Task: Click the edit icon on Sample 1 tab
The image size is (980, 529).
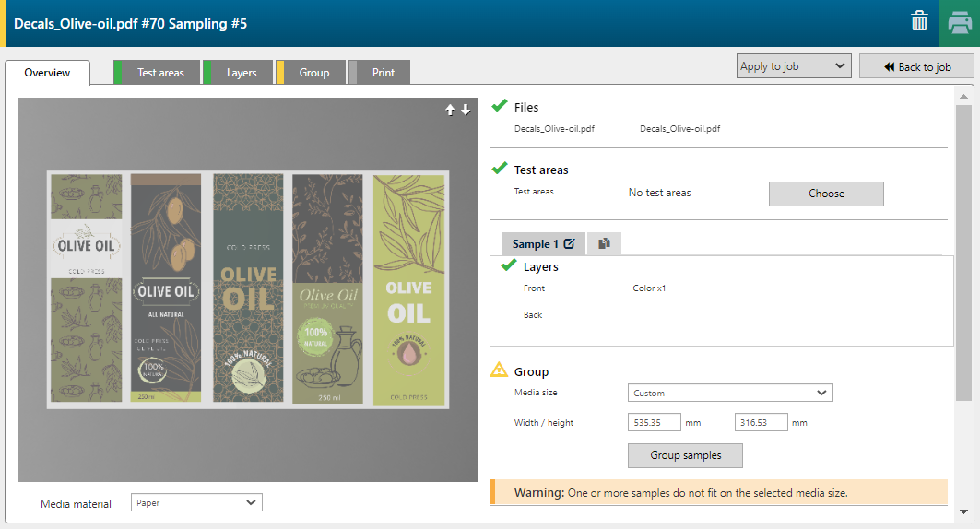Action: (569, 244)
